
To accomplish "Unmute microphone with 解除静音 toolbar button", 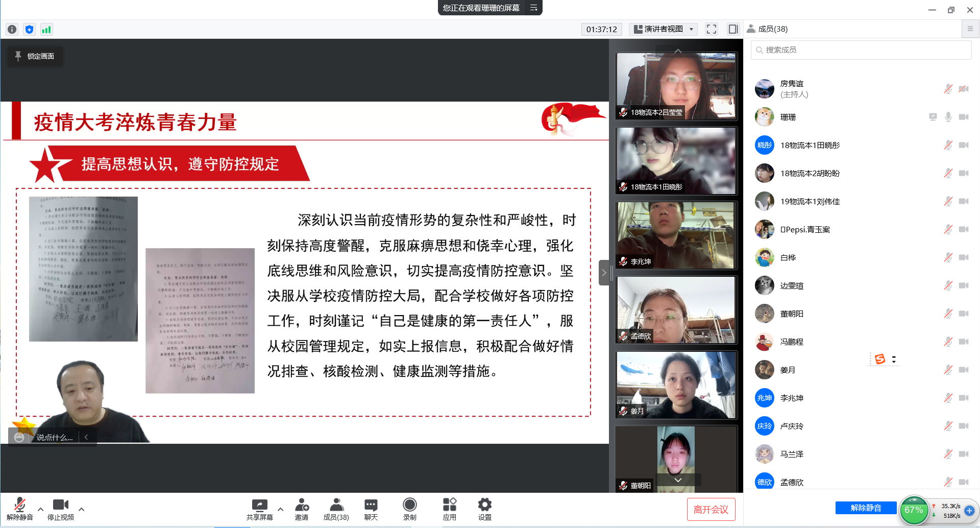I will tap(19, 509).
